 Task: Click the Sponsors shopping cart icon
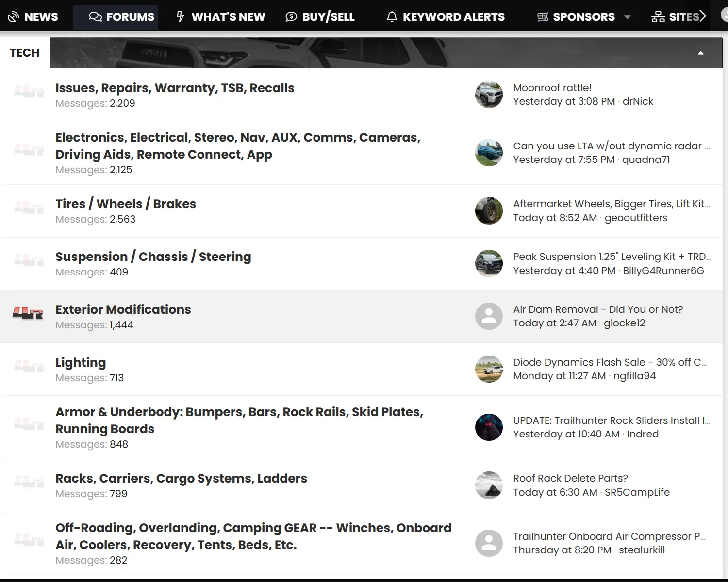tap(543, 16)
